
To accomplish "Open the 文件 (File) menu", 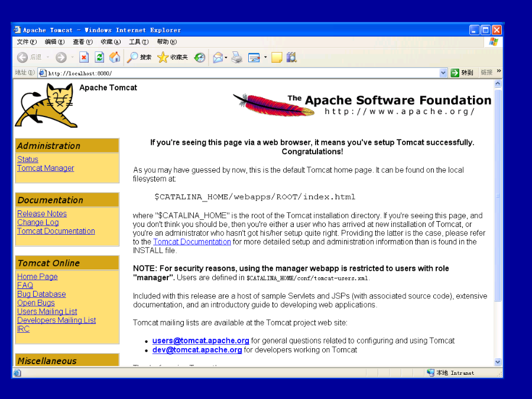I will pos(27,42).
